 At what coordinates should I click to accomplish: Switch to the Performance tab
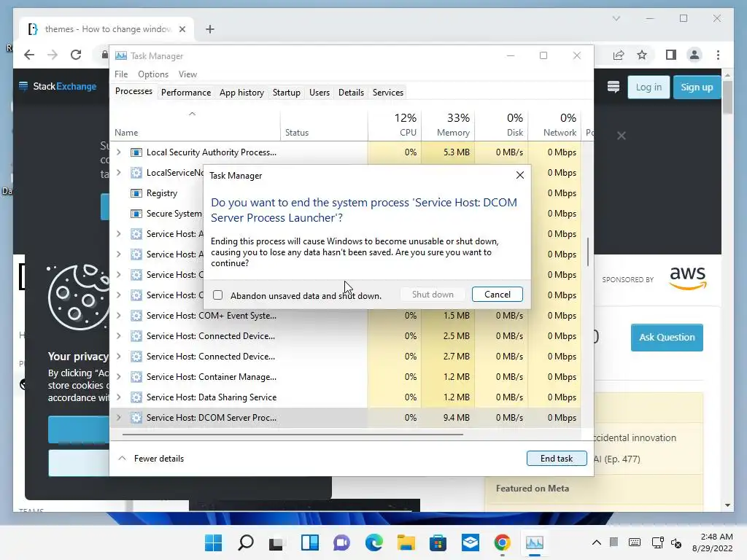(186, 93)
